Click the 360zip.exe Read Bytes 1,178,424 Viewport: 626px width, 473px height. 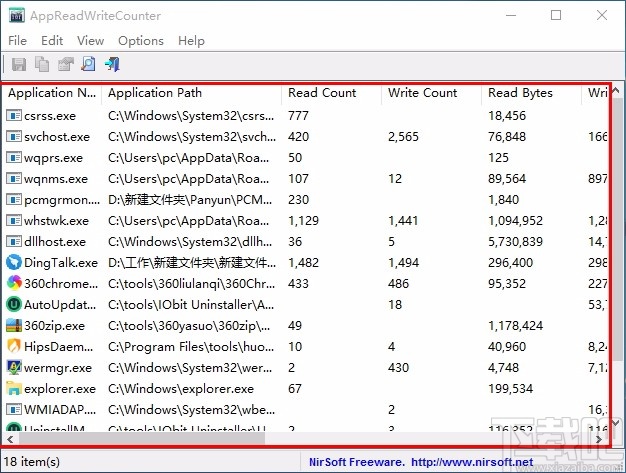click(x=515, y=325)
